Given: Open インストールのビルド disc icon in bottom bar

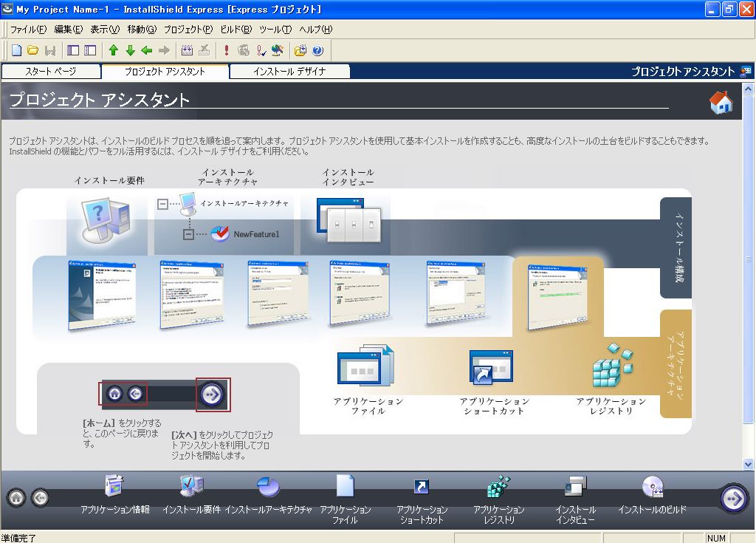Looking at the screenshot, I should point(652,494).
